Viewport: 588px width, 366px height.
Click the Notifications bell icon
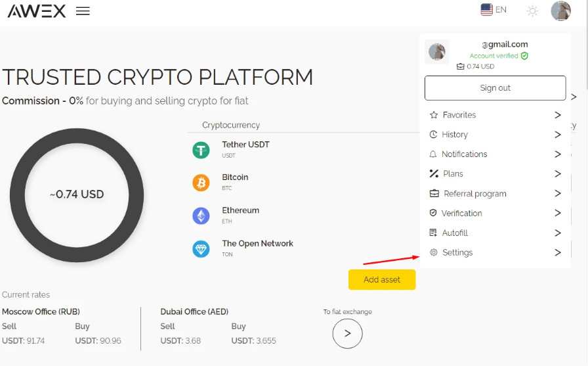pyautogui.click(x=433, y=154)
